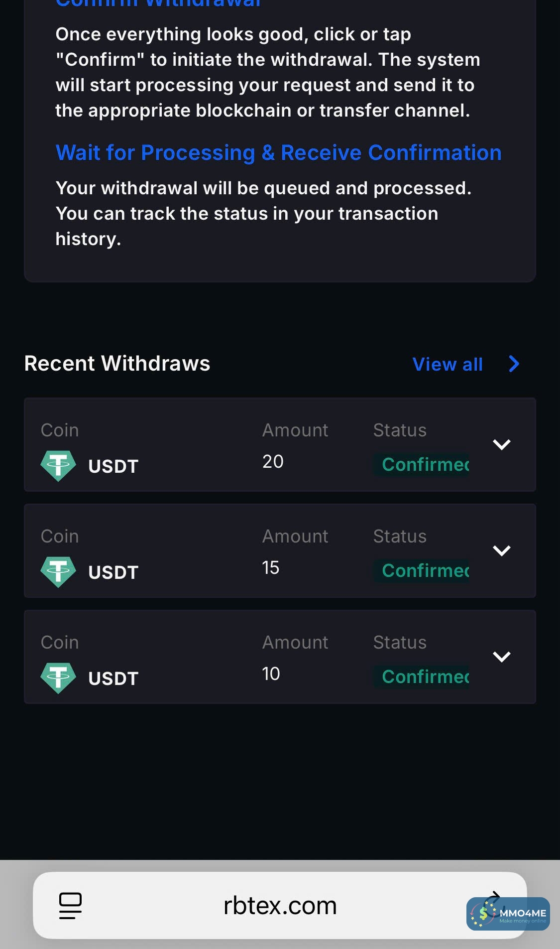Tap the rbtex.com address field
The width and height of the screenshot is (560, 949).
[280, 905]
